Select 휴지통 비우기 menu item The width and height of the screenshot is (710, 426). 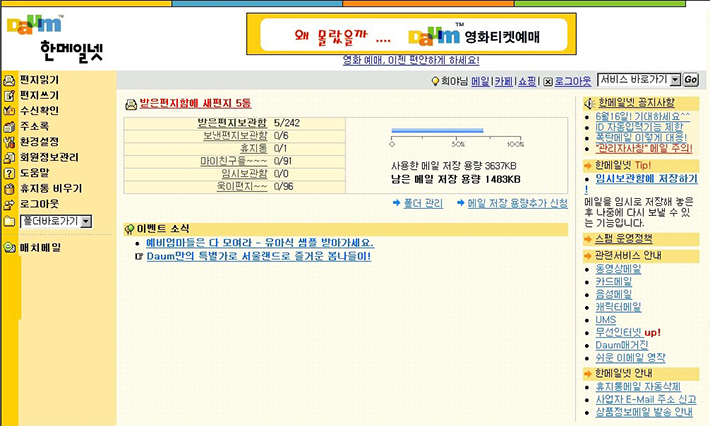tap(51, 188)
